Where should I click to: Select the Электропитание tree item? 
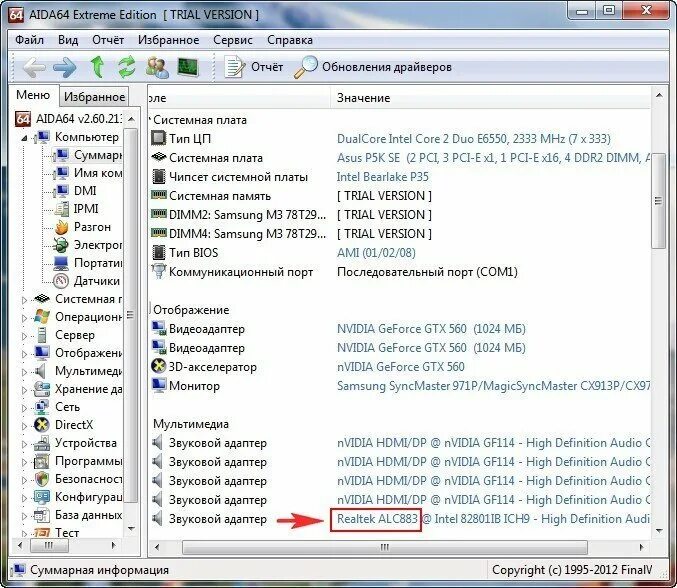[x=88, y=245]
